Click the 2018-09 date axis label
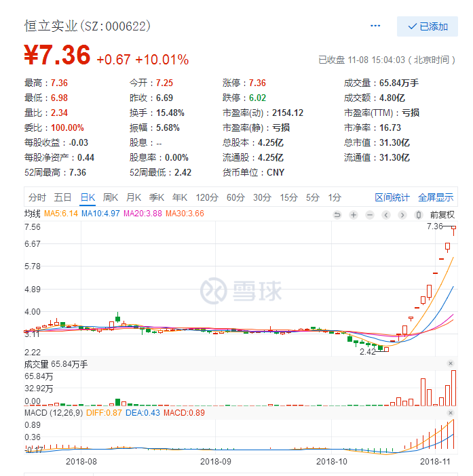The height and width of the screenshot is (476, 473). [216, 462]
